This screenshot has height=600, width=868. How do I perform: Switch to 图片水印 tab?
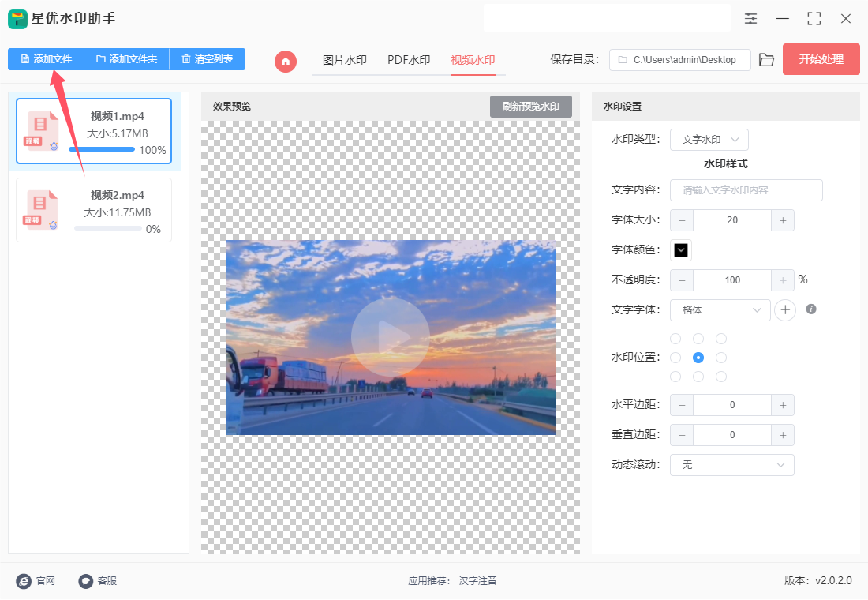coord(344,60)
